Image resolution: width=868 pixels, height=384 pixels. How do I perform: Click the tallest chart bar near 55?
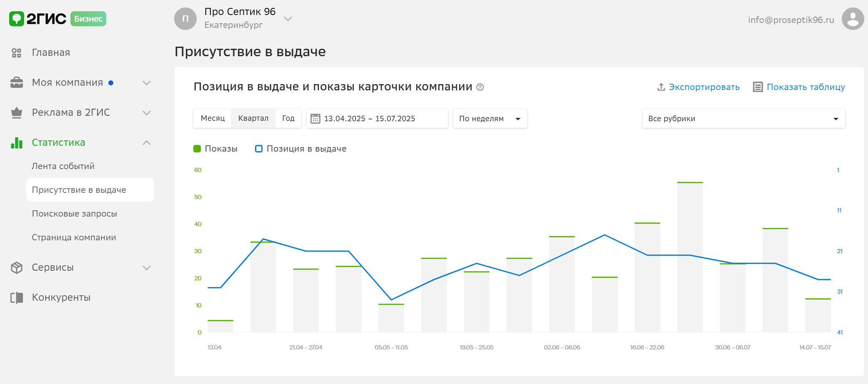(690, 257)
